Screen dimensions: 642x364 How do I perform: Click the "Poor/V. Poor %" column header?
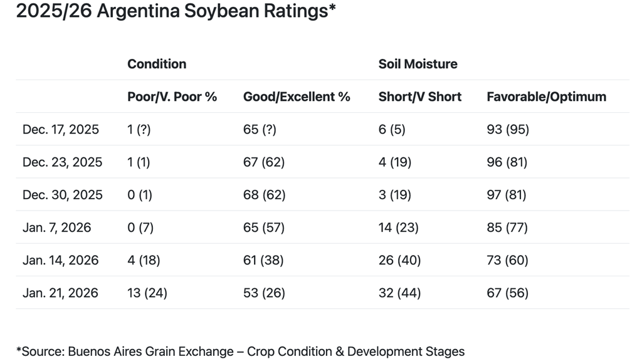[172, 96]
